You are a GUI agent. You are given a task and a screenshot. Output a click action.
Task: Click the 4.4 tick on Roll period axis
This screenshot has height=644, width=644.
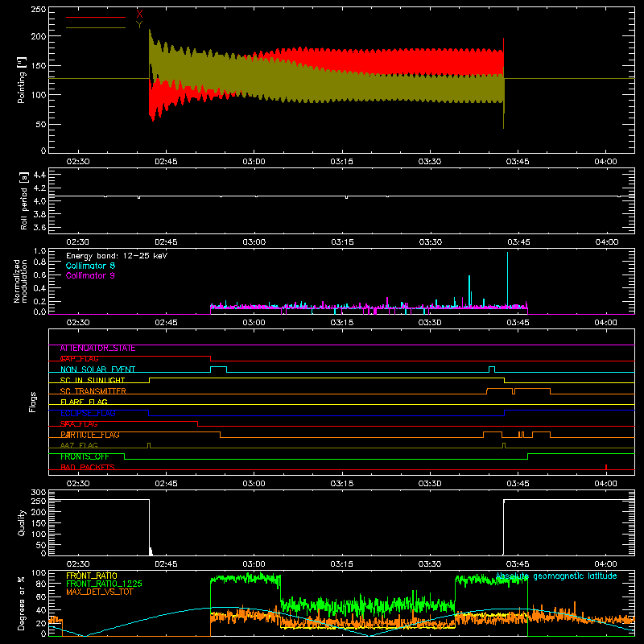click(x=39, y=175)
